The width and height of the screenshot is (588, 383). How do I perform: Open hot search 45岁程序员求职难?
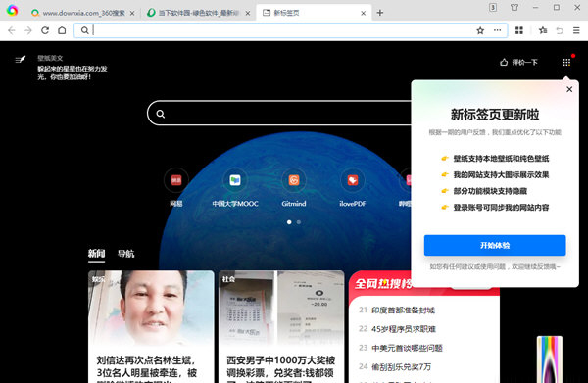click(404, 329)
